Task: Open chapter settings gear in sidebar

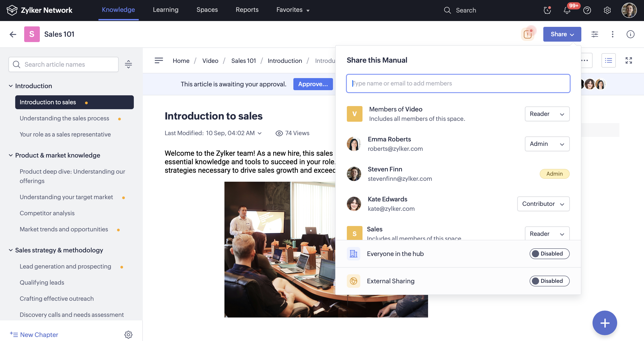Action: (x=128, y=335)
